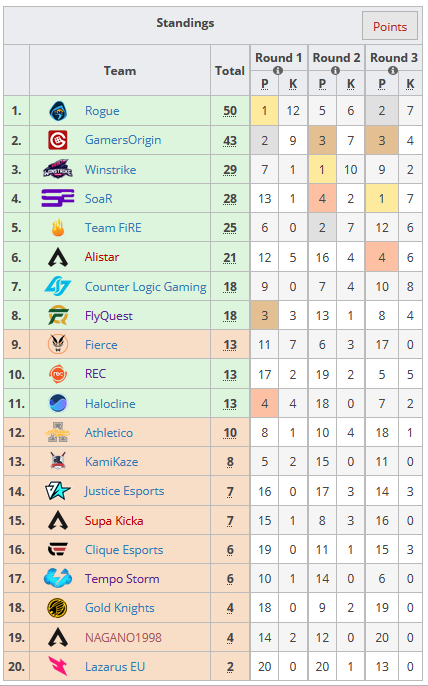Click the red Alistar team link

pyautogui.click(x=102, y=257)
